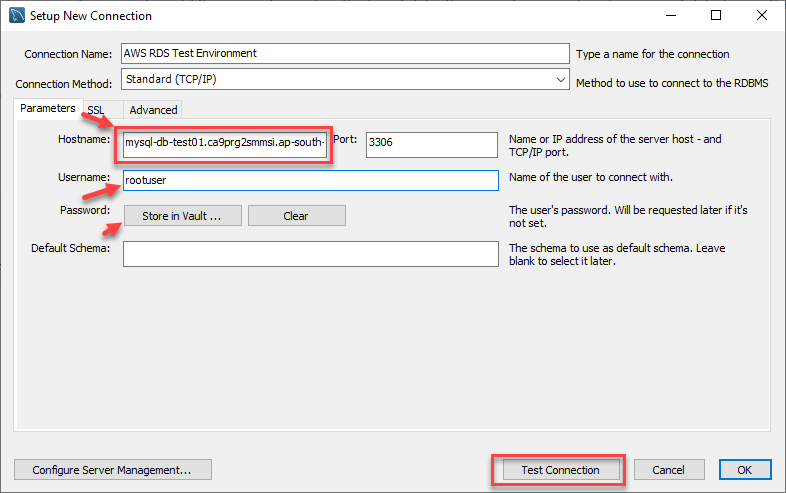Click the MySQL Workbench dolphin title icon
The height and width of the screenshot is (493, 786).
pos(17,16)
